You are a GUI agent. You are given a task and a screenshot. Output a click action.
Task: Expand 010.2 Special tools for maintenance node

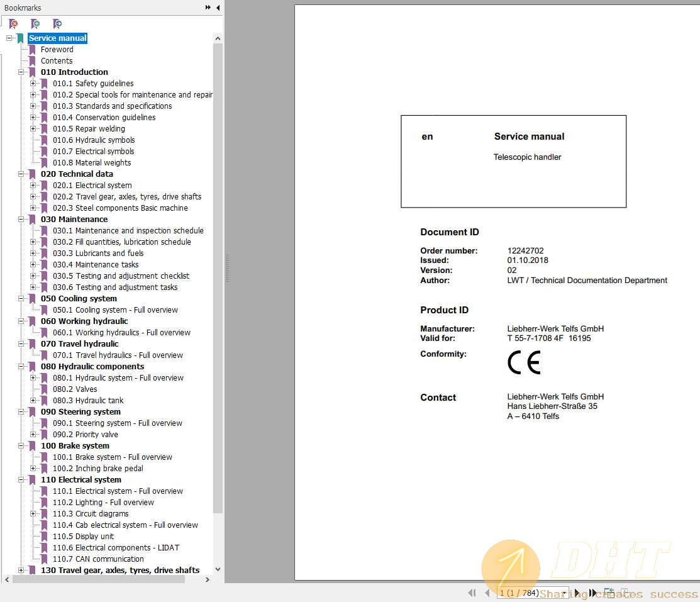[33, 95]
